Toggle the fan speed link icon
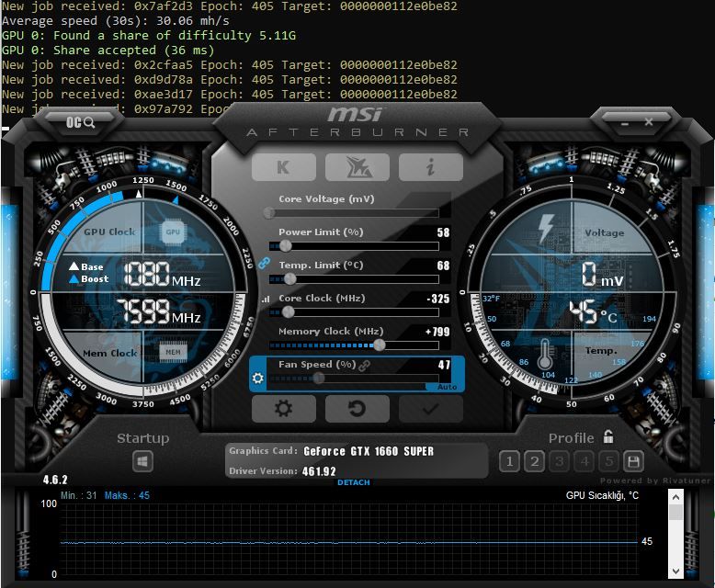The height and width of the screenshot is (588, 715). 364,365
